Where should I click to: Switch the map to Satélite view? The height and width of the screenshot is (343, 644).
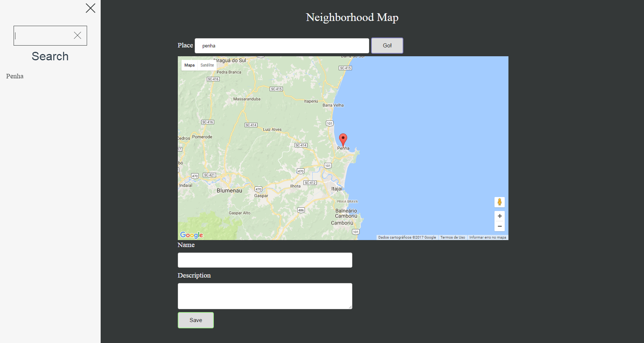[x=207, y=65]
